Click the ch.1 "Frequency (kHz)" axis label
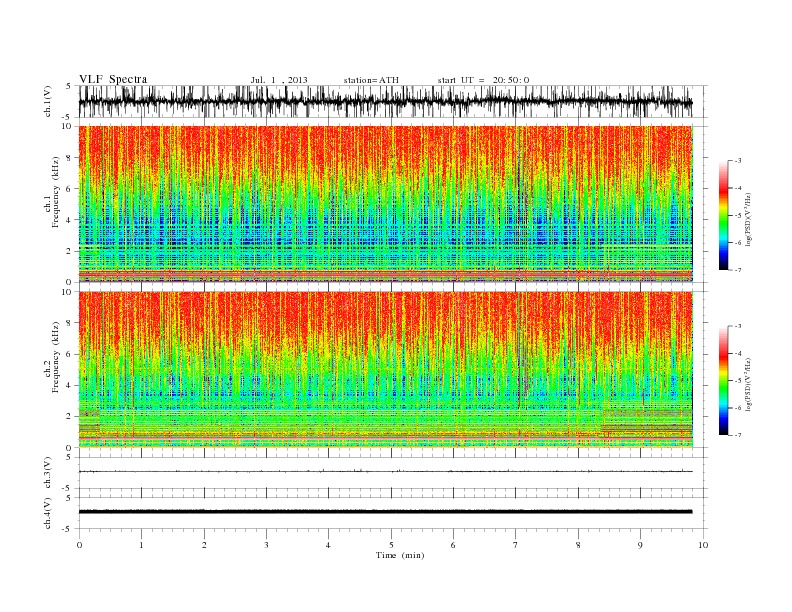792x612 pixels. point(56,192)
